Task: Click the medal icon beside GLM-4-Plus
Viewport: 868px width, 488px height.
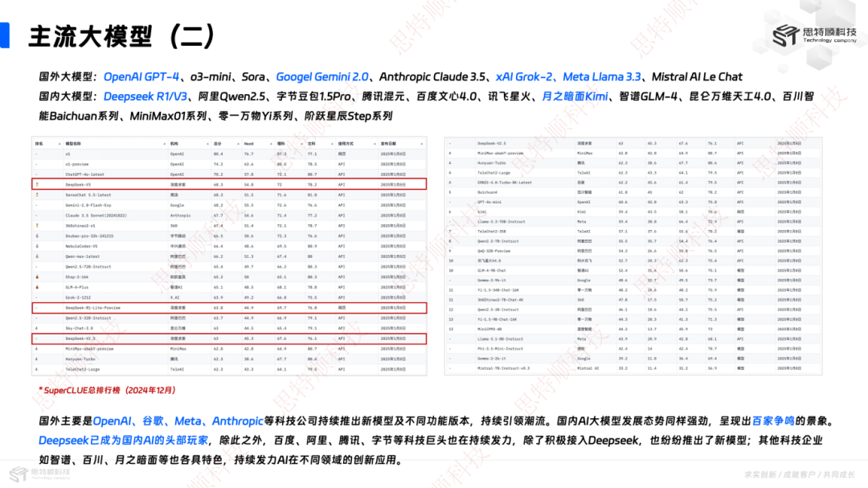Action: click(37, 287)
